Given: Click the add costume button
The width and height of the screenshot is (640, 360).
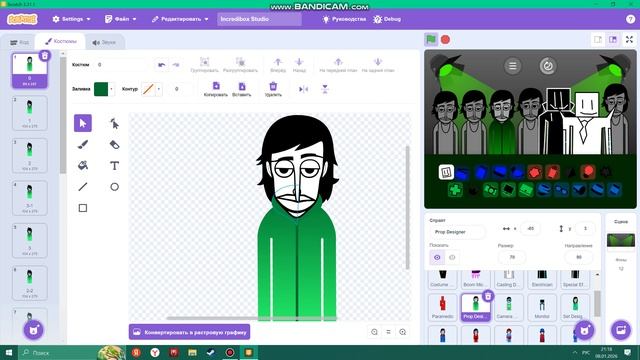Looking at the screenshot, I should (33, 330).
